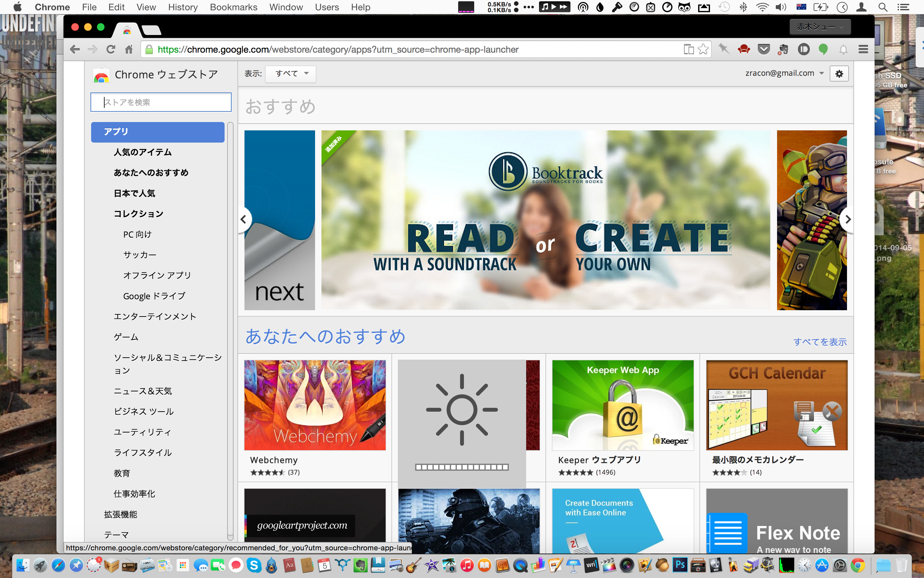
Task: Go to the Chrome home page icon
Action: (x=129, y=49)
